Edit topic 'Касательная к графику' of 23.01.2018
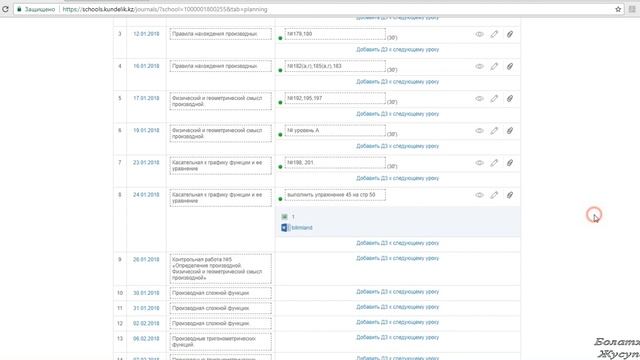The image size is (640, 360). click(220, 166)
